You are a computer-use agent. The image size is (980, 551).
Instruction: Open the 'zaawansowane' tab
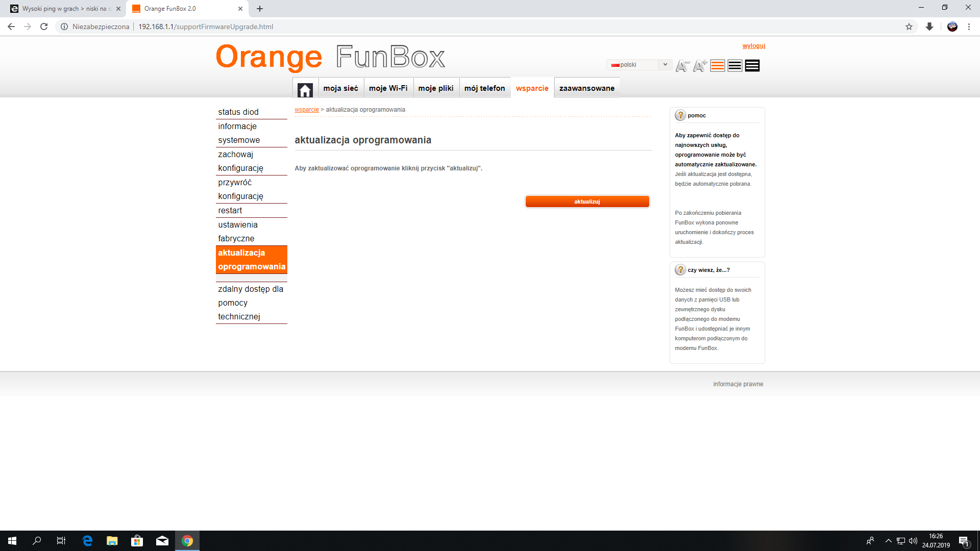click(587, 88)
